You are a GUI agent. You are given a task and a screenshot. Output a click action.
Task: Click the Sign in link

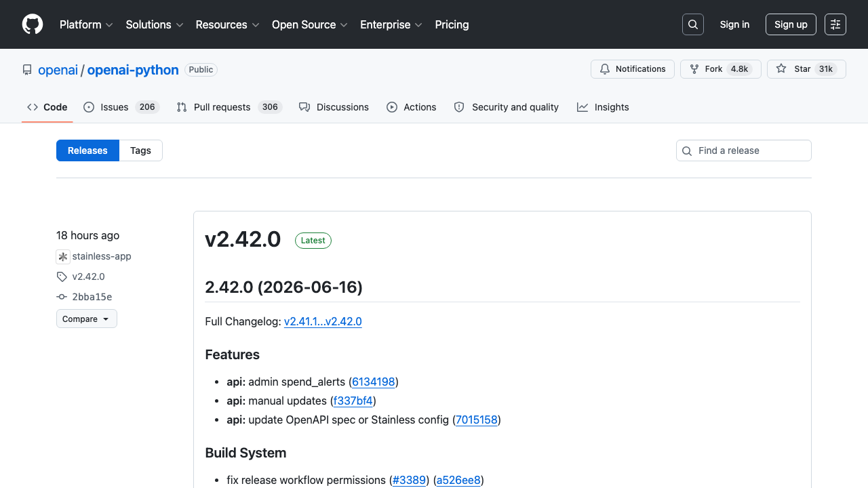[x=734, y=24]
